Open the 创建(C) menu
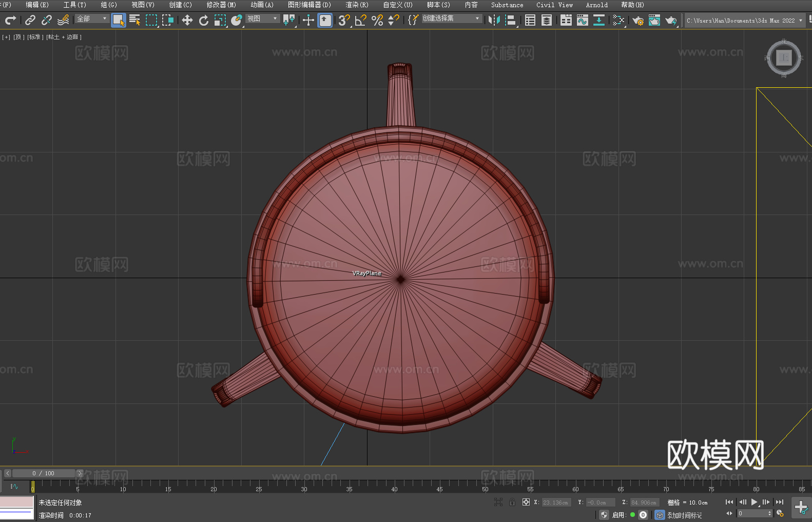The image size is (812, 522). click(x=180, y=5)
